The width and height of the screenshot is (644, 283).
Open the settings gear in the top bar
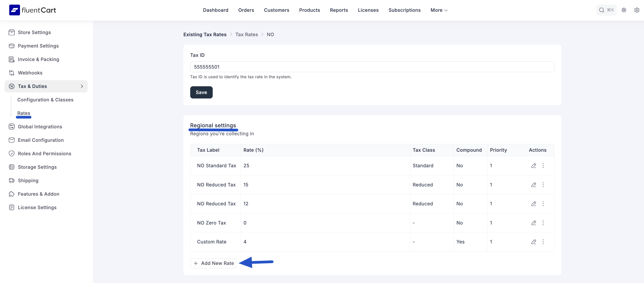click(x=637, y=10)
